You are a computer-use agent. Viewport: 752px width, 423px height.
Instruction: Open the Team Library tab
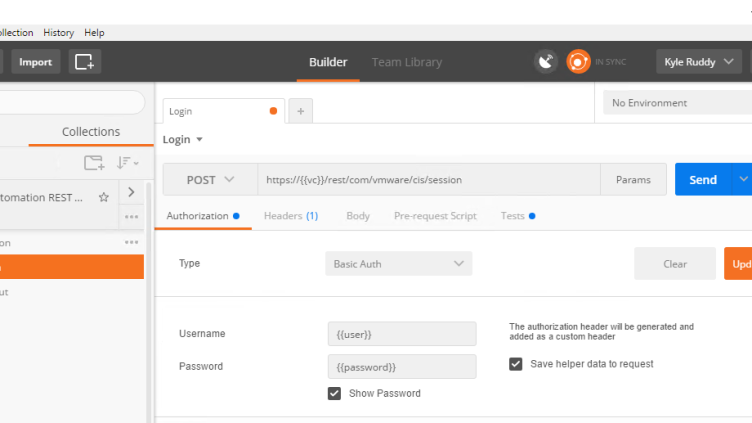[407, 62]
